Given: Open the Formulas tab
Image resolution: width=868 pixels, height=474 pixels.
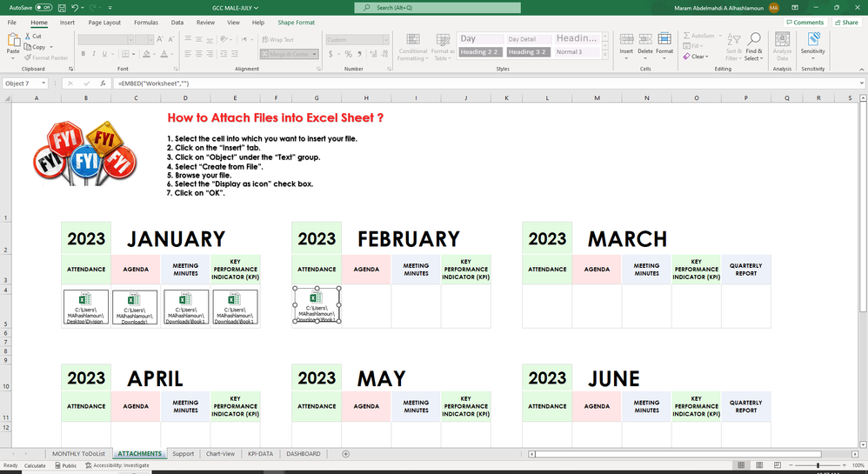Looking at the screenshot, I should pyautogui.click(x=145, y=22).
